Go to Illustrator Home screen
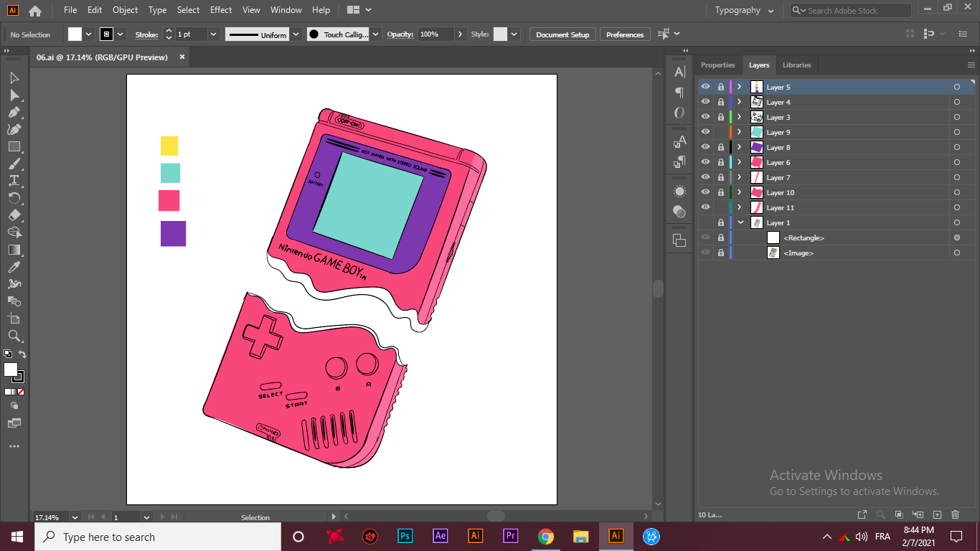The width and height of the screenshot is (980, 551). (34, 10)
